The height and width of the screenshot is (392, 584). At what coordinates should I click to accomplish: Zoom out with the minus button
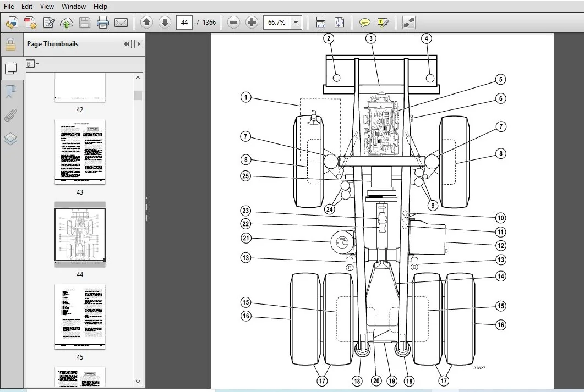click(x=233, y=23)
